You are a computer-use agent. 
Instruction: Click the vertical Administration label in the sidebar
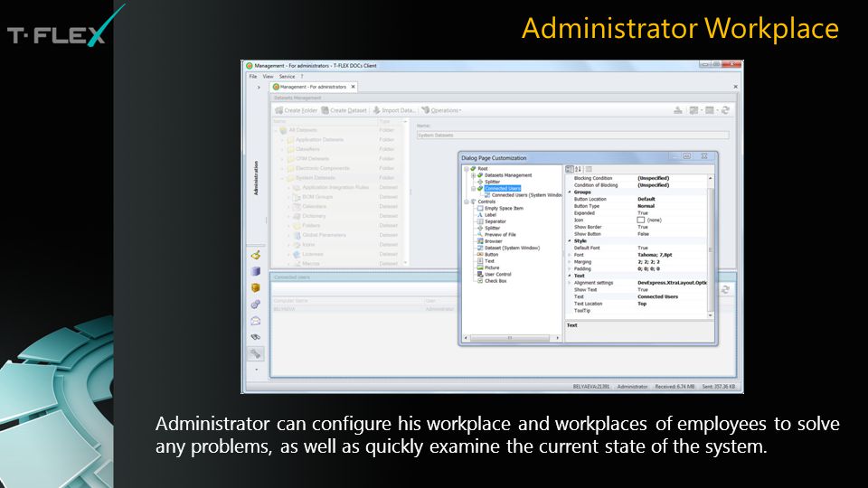point(256,178)
